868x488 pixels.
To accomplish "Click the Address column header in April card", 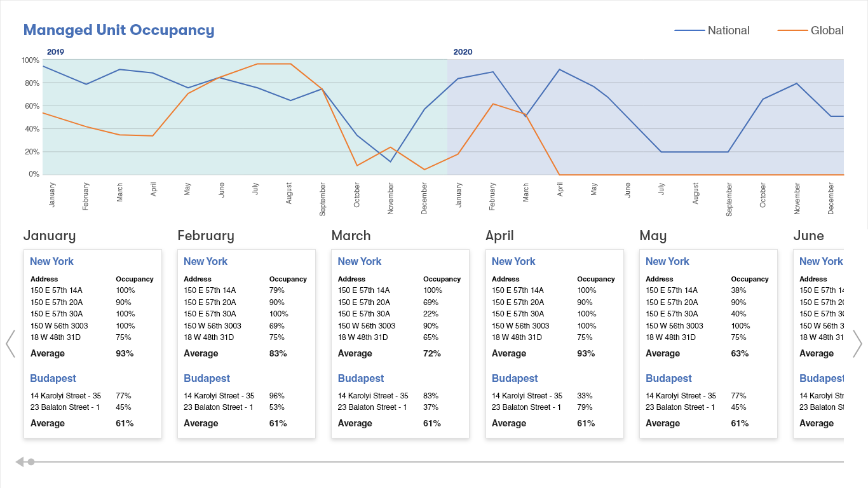I will pyautogui.click(x=506, y=279).
